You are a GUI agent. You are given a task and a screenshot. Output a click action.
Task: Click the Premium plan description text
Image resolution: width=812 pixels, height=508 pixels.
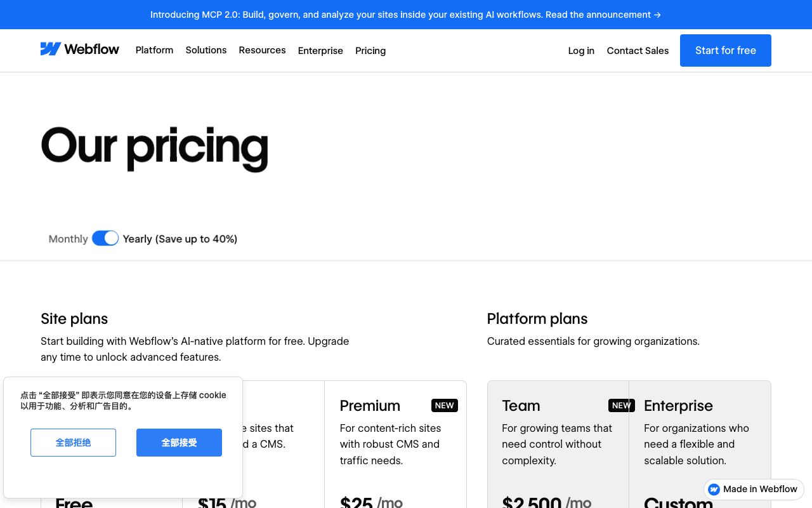click(x=390, y=444)
